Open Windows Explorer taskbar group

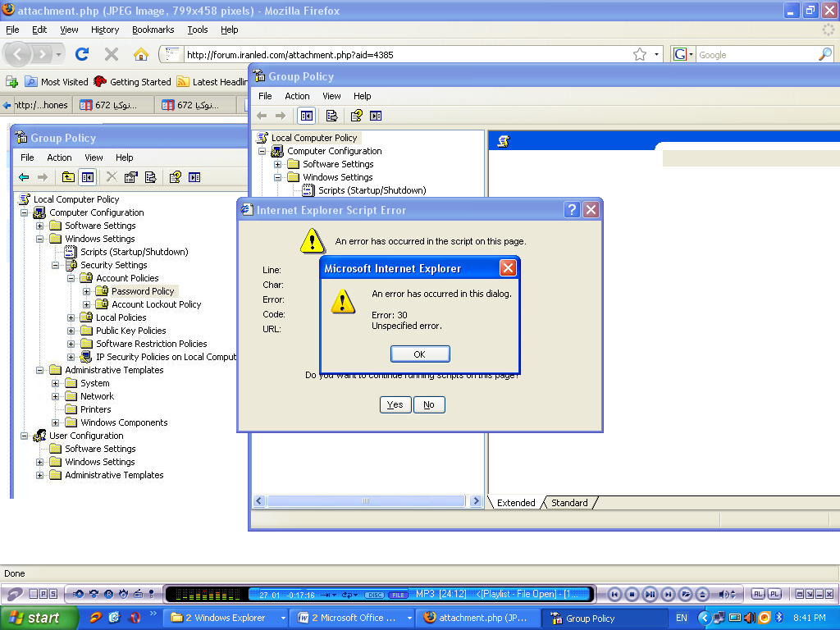pyautogui.click(x=226, y=618)
